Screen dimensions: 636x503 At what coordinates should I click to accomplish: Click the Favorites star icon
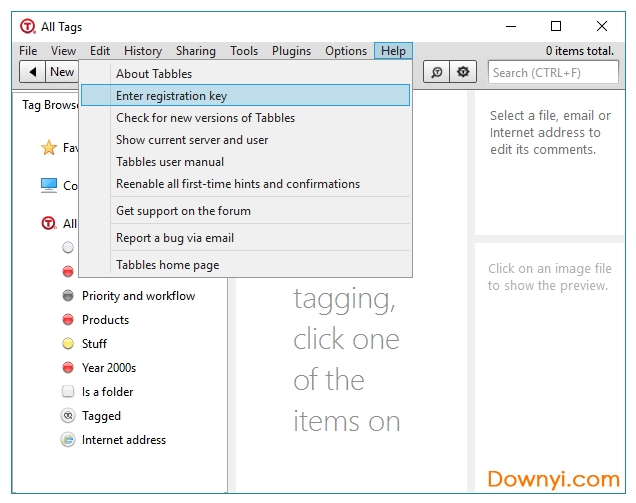pyautogui.click(x=48, y=148)
